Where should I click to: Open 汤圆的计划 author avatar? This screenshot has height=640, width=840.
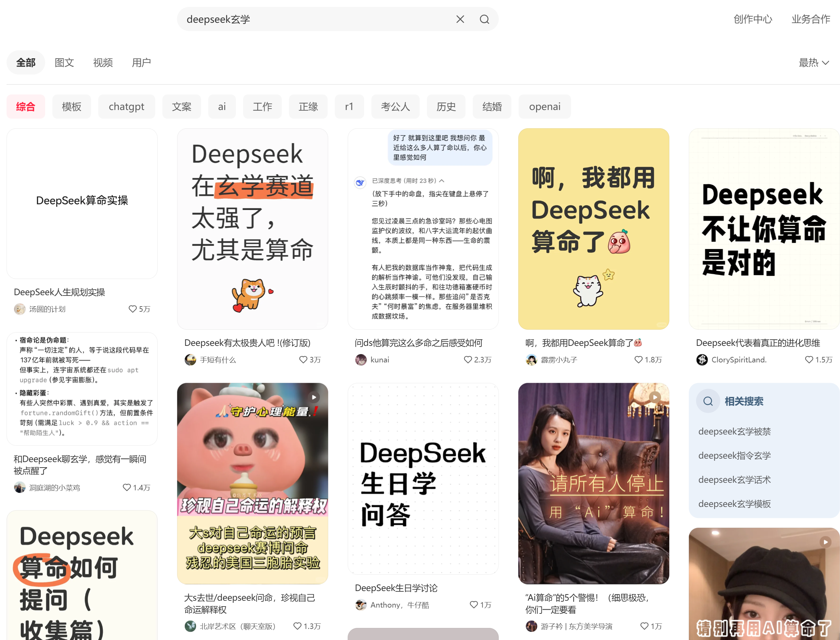[x=19, y=309]
